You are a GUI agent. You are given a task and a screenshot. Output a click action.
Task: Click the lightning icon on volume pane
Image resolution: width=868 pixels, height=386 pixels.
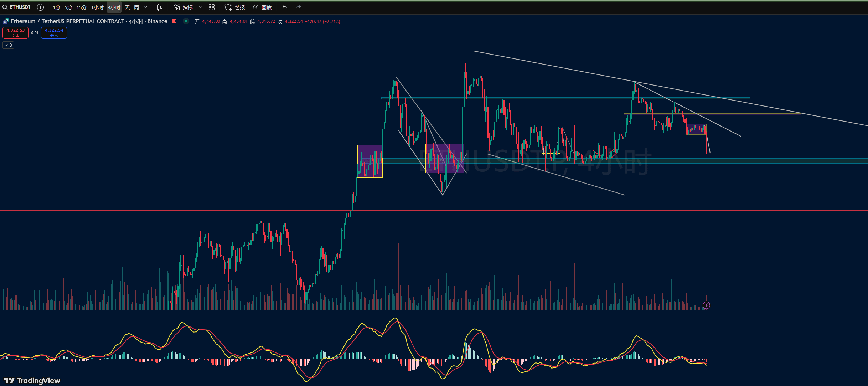(x=706, y=305)
